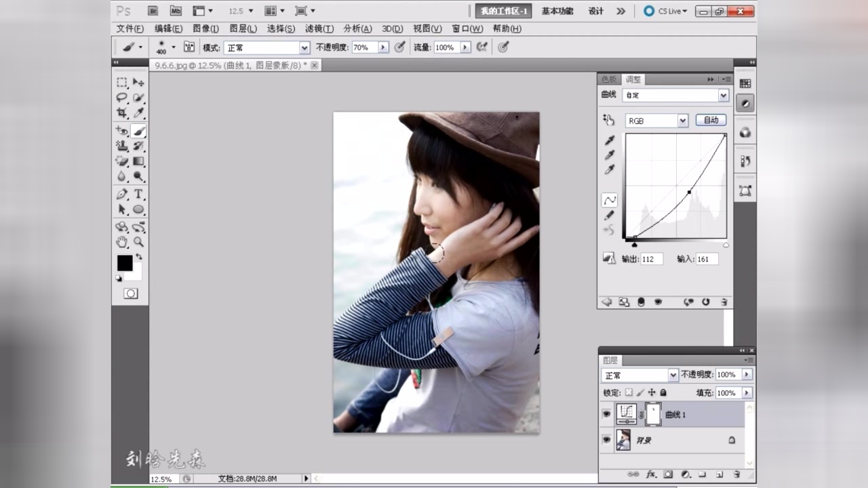Viewport: 868px width, 488px height.
Task: Toggle lock all
Action: pos(663,392)
